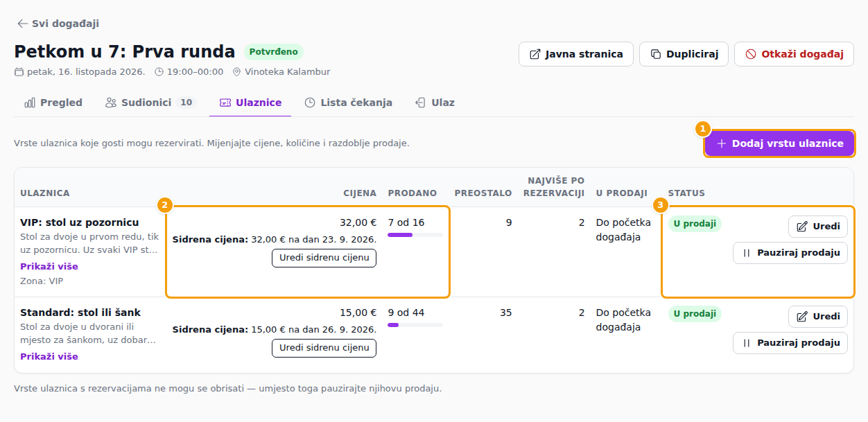Open the Javna stranica external link
868x422 pixels.
pyautogui.click(x=576, y=54)
